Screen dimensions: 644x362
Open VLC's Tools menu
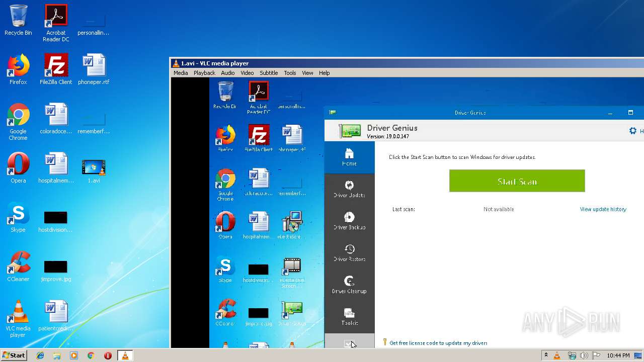(x=290, y=73)
